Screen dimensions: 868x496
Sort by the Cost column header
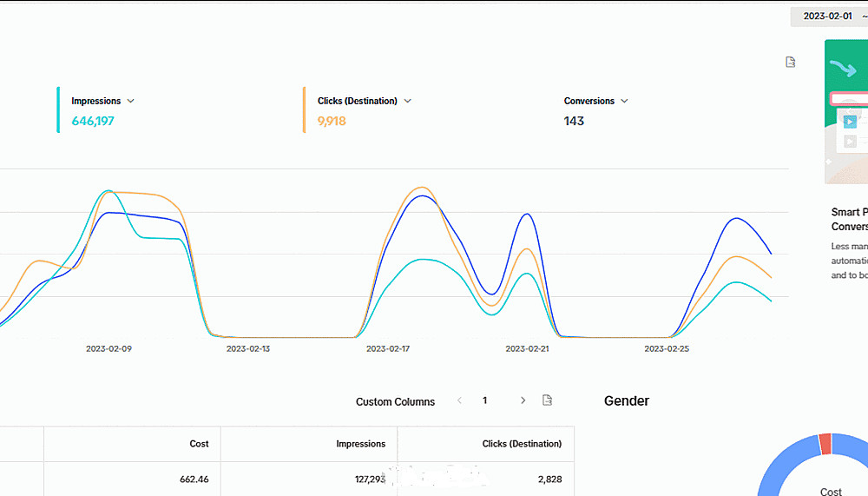[199, 444]
